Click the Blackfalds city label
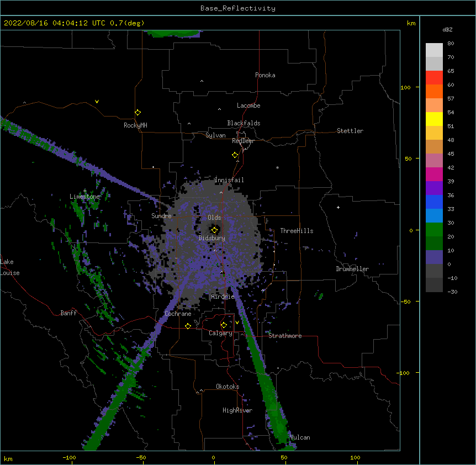The height and width of the screenshot is (465, 476). (x=244, y=123)
